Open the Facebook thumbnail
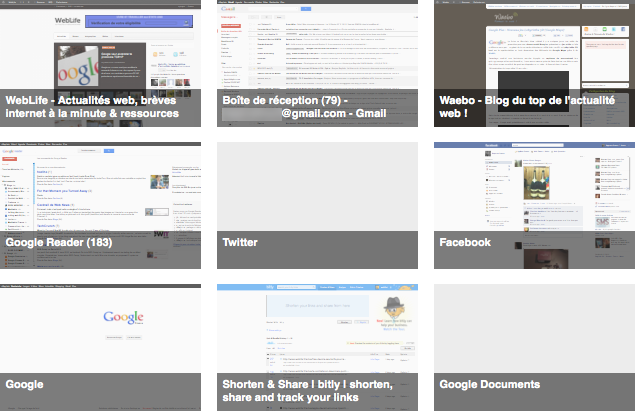Screen dimensions: 635x411 click(x=535, y=205)
